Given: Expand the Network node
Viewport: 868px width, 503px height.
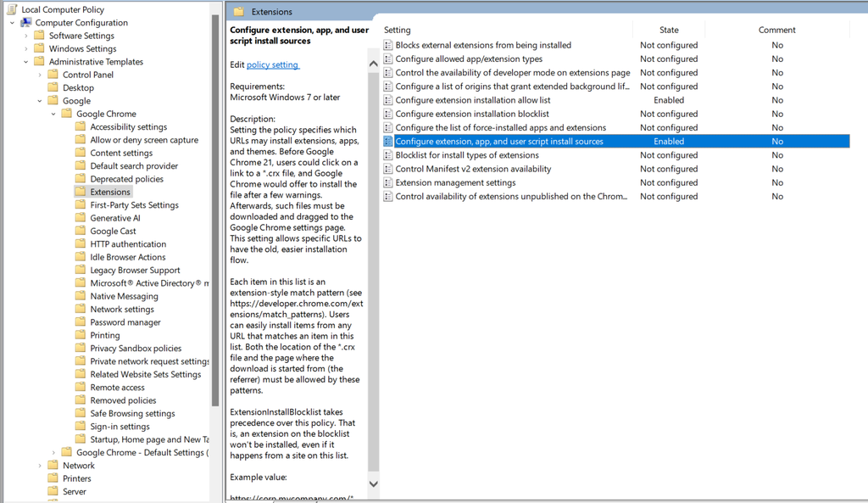Looking at the screenshot, I should click(40, 466).
